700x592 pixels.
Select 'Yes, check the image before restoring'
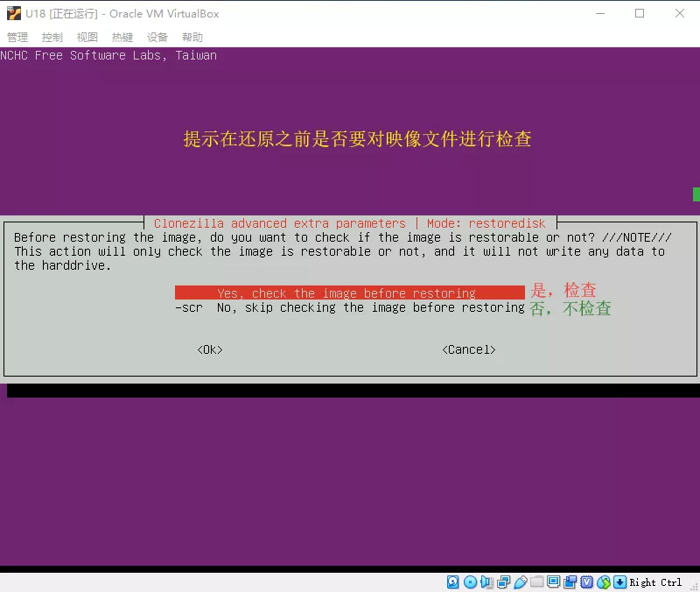point(349,293)
